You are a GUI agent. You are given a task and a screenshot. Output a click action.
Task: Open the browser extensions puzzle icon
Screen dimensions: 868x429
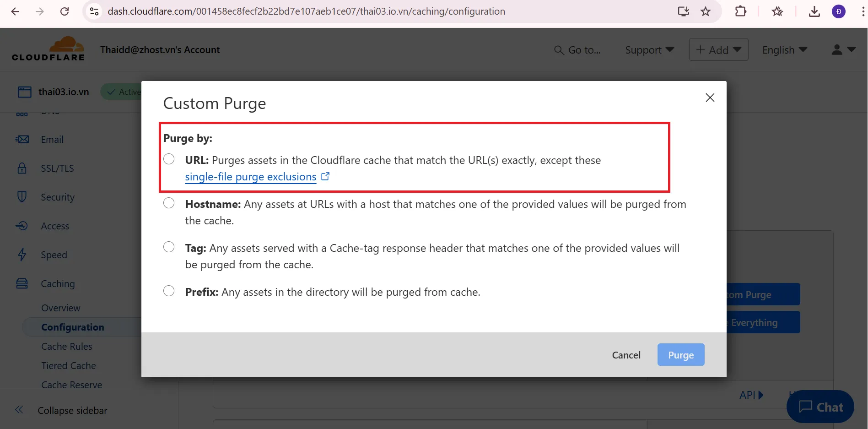click(740, 11)
